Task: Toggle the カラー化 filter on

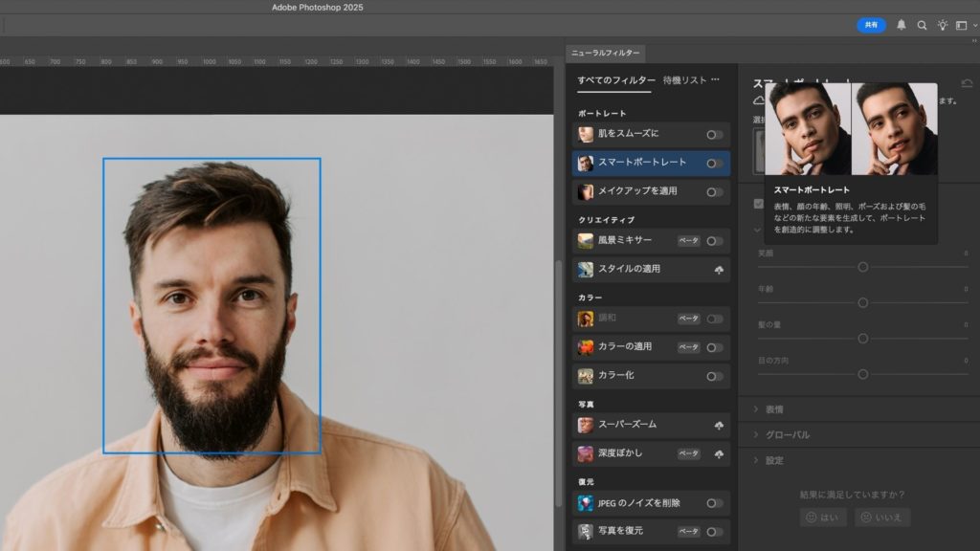Action: click(714, 376)
